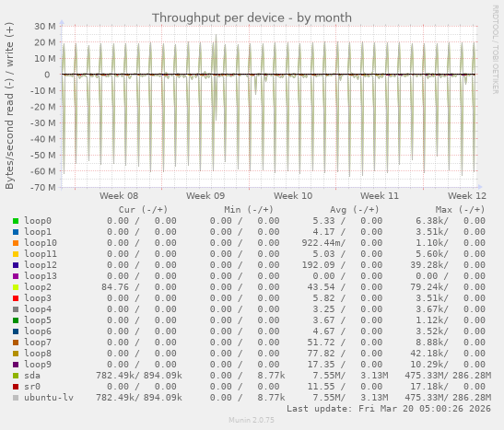
Task: Select the loop0 legend label
Action: (x=38, y=221)
